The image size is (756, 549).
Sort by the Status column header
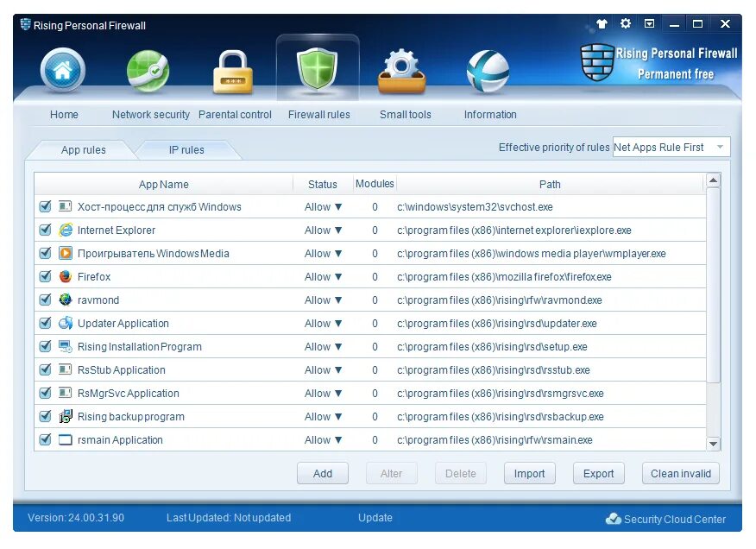click(323, 184)
